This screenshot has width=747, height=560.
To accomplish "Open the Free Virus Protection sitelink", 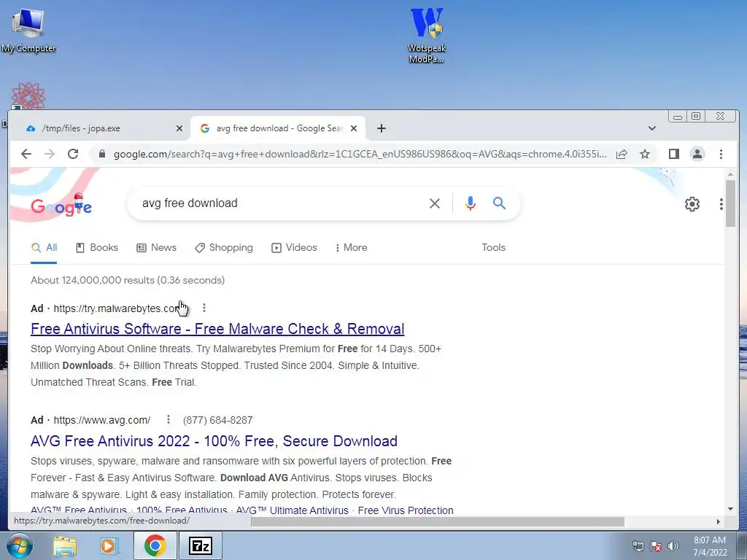I will [406, 510].
